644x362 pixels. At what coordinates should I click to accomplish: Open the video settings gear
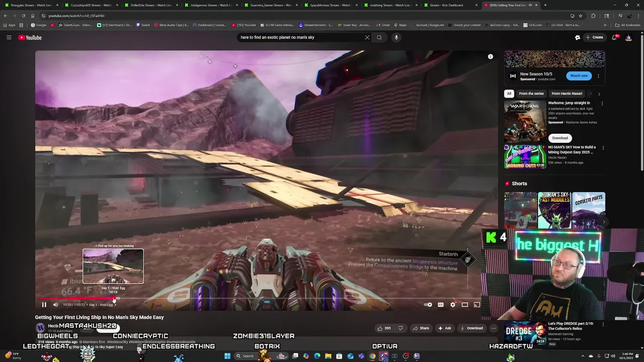click(453, 305)
